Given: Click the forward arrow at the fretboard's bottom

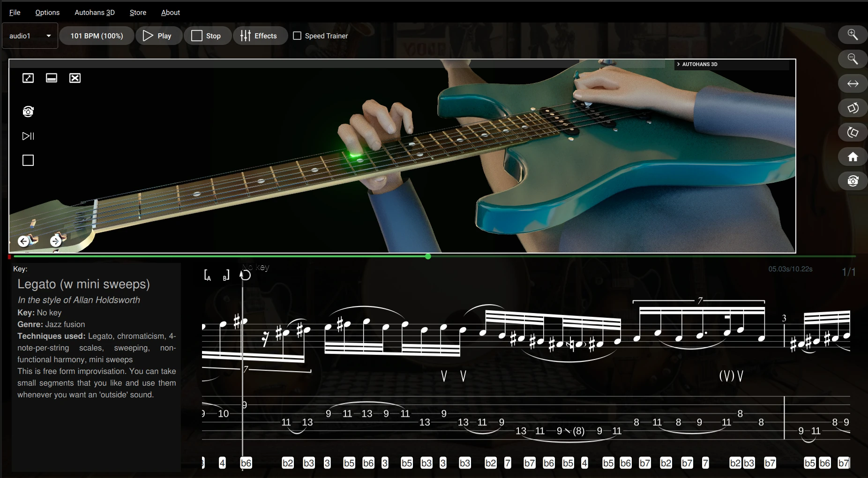Looking at the screenshot, I should pos(55,241).
